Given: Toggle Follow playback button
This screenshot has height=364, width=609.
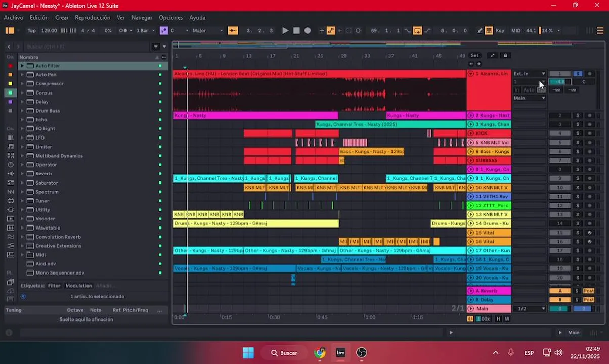Looking at the screenshot, I should click(233, 31).
